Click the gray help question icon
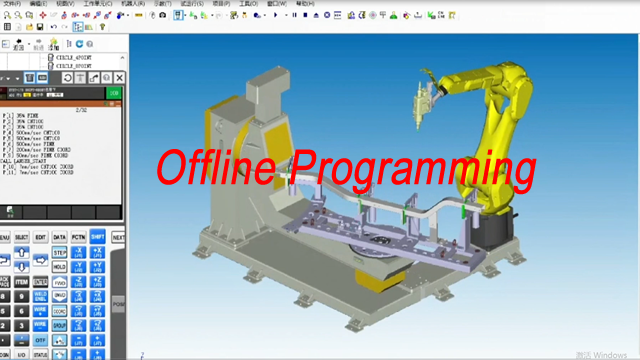 [x=90, y=44]
